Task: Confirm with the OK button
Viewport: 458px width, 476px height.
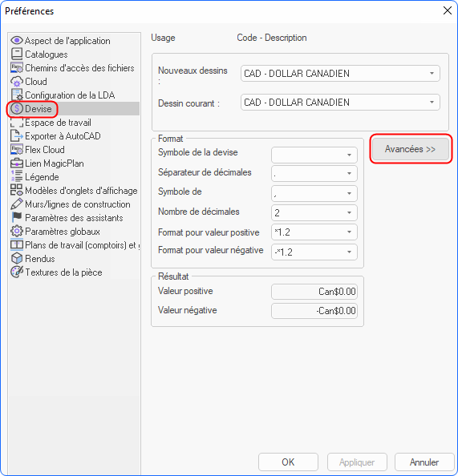Action: point(288,462)
